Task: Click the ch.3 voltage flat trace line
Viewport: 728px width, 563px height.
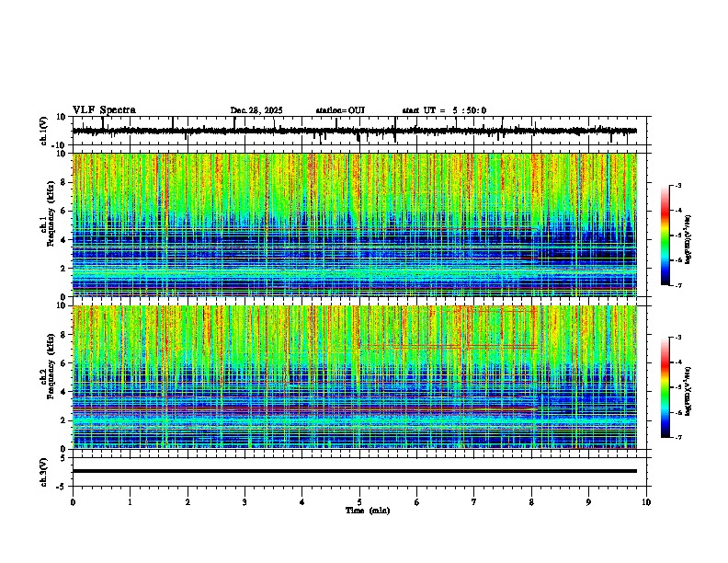Action: tap(355, 471)
